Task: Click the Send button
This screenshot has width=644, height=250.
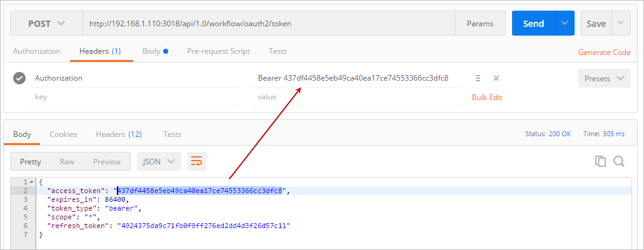Action: click(x=533, y=24)
